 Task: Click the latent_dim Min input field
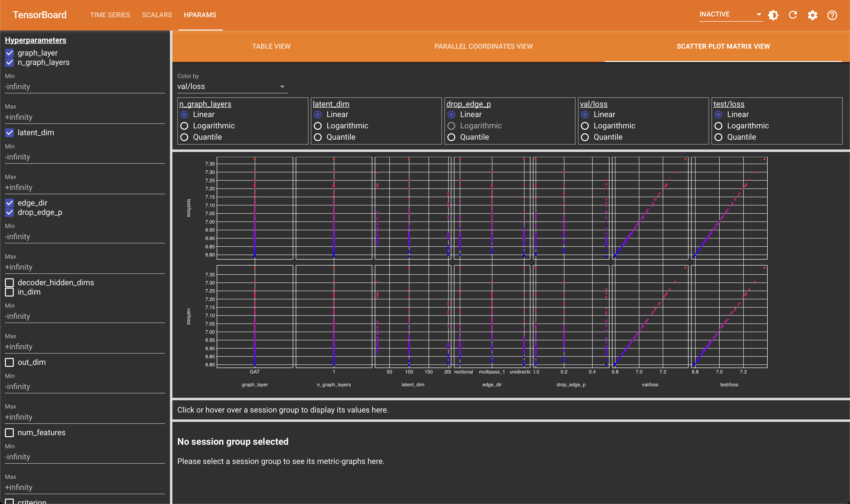[85, 157]
